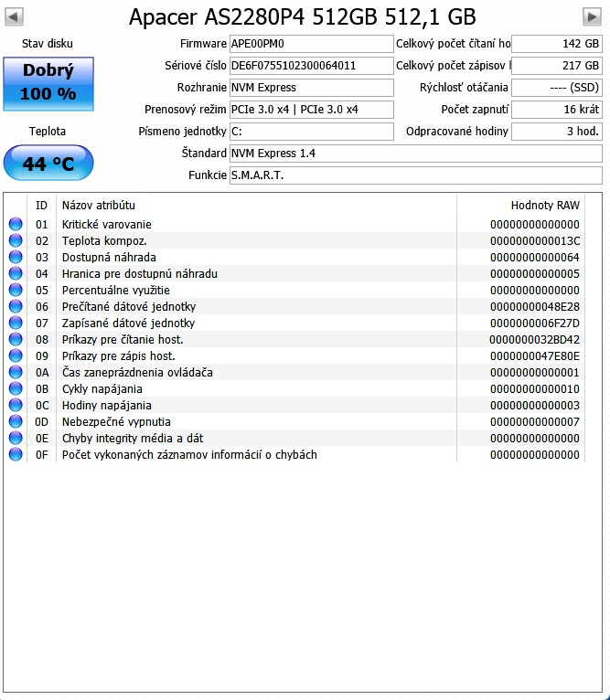Sort by the ID column header
Viewport: 610px width, 700px height.
(41, 206)
